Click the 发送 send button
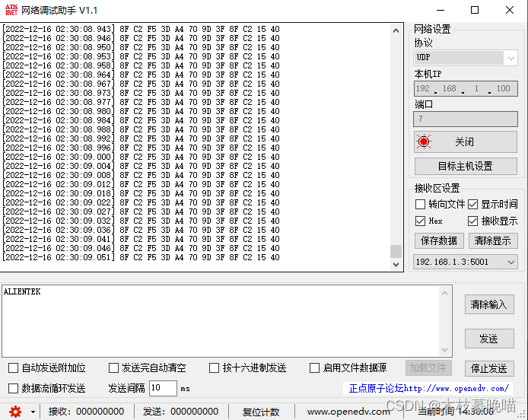 [x=489, y=339]
